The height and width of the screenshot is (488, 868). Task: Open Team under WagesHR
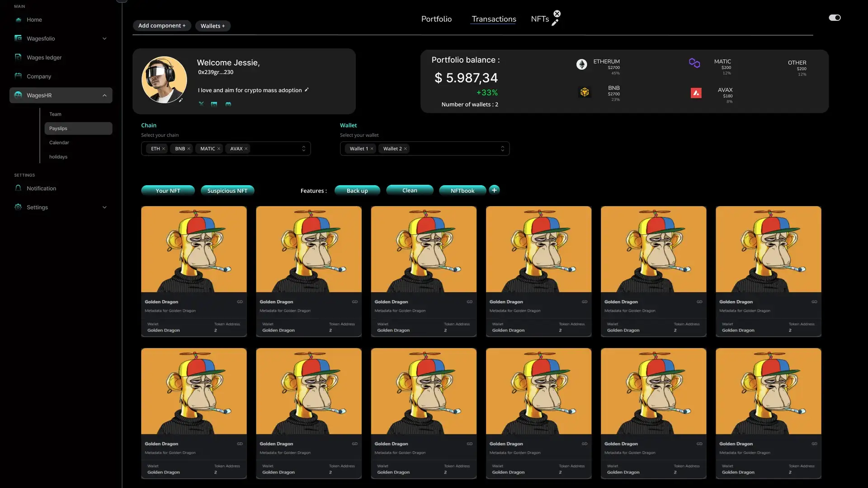click(55, 114)
